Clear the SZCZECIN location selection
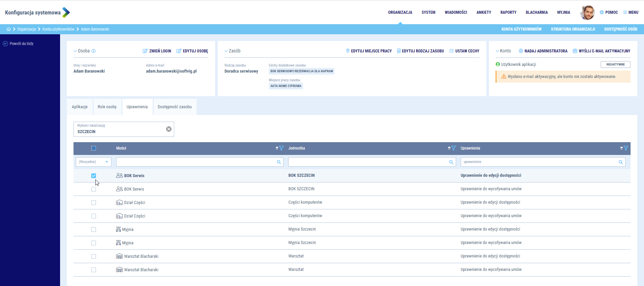The height and width of the screenshot is (286, 644). coord(169,129)
